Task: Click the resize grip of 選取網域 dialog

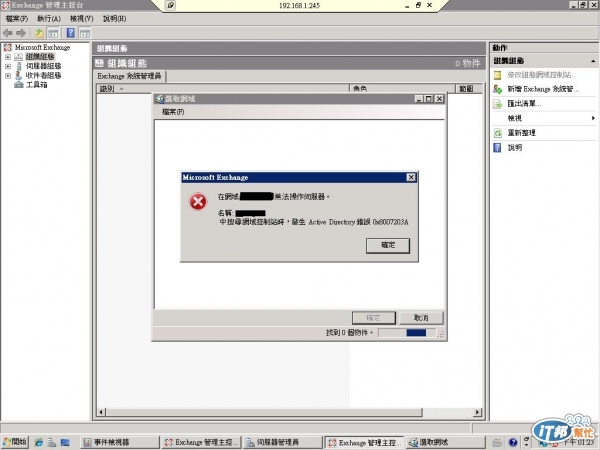Action: coord(441,334)
